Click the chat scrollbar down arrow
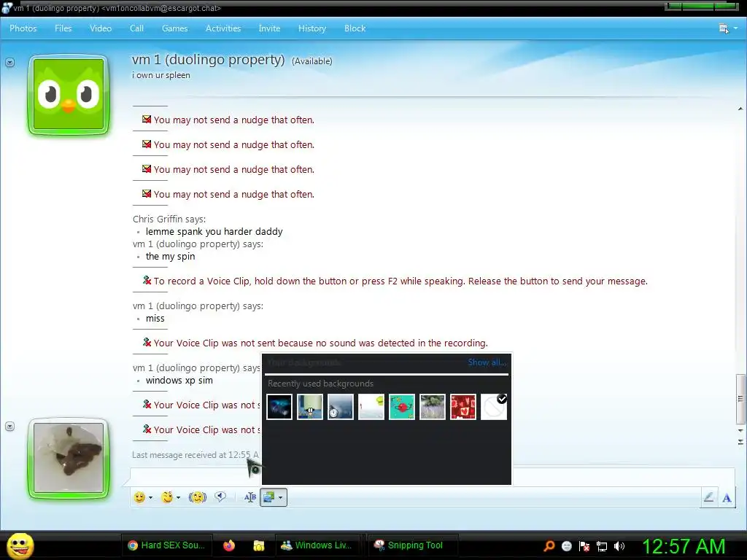The image size is (747, 560). 740,430
